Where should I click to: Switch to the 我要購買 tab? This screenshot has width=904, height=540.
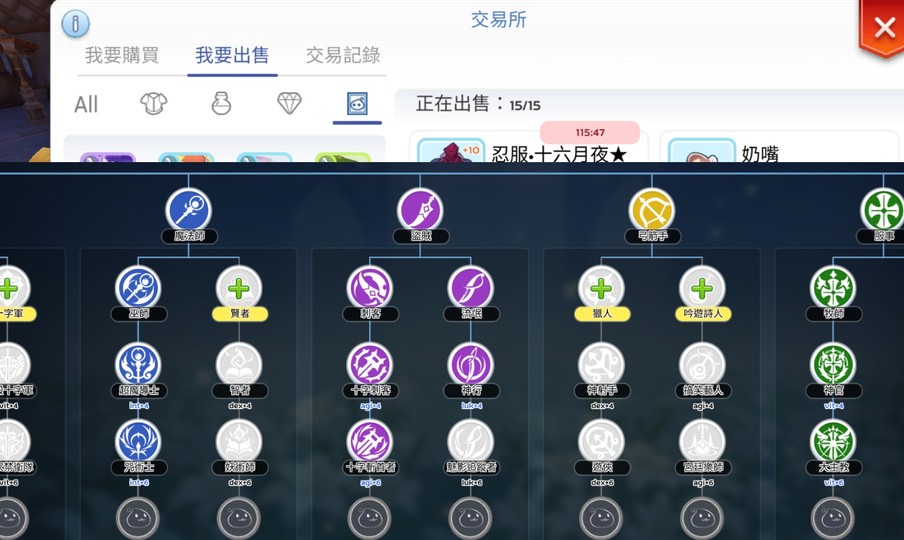(x=122, y=55)
